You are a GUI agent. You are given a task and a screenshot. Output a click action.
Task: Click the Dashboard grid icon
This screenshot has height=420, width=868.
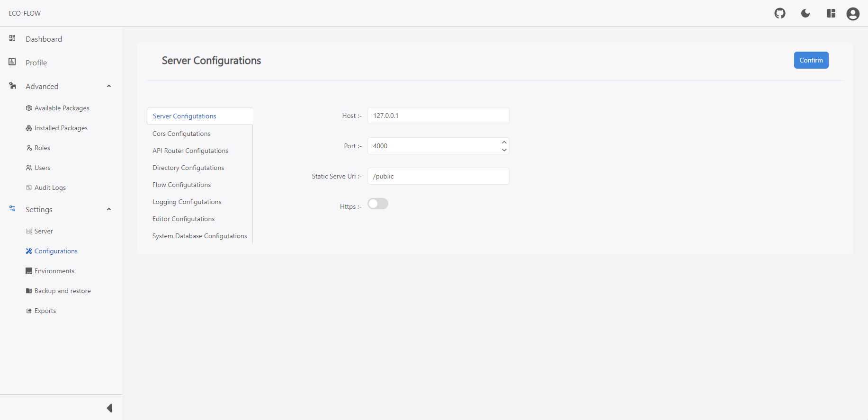[x=12, y=38]
